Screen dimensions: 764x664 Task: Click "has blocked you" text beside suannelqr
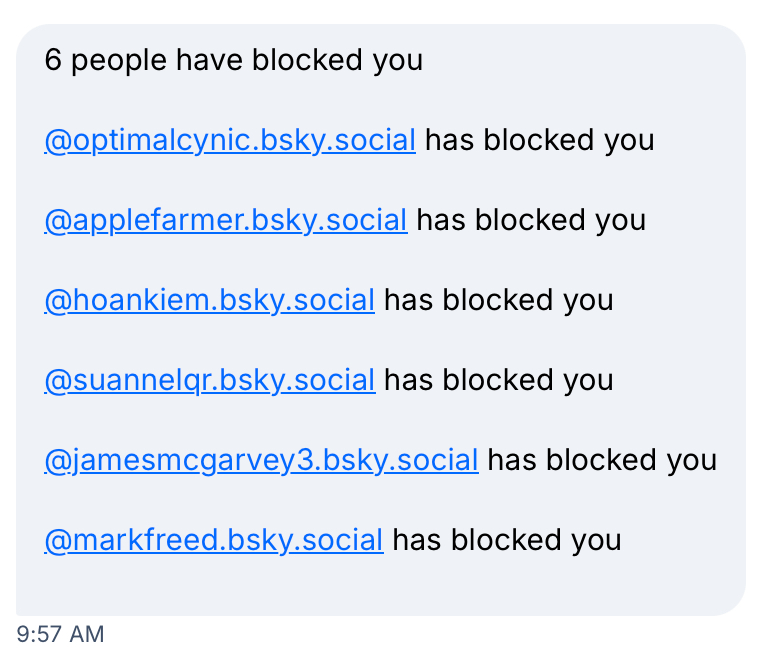499,380
